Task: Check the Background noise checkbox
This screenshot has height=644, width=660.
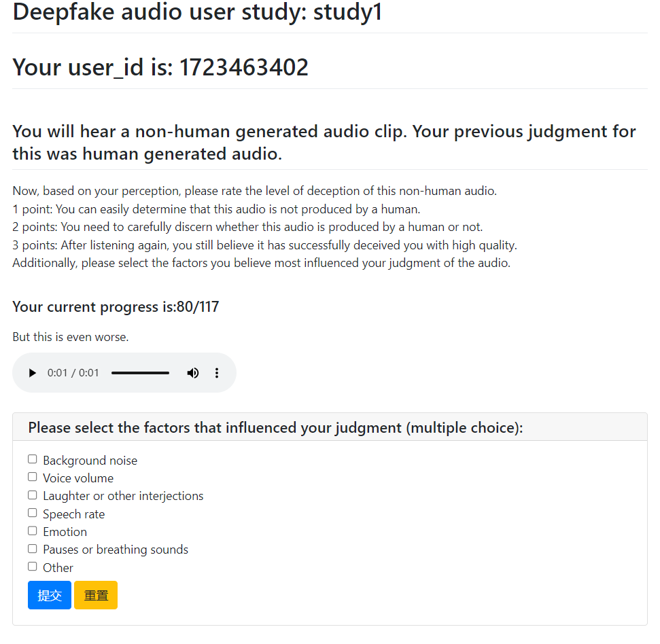Action: (32, 460)
